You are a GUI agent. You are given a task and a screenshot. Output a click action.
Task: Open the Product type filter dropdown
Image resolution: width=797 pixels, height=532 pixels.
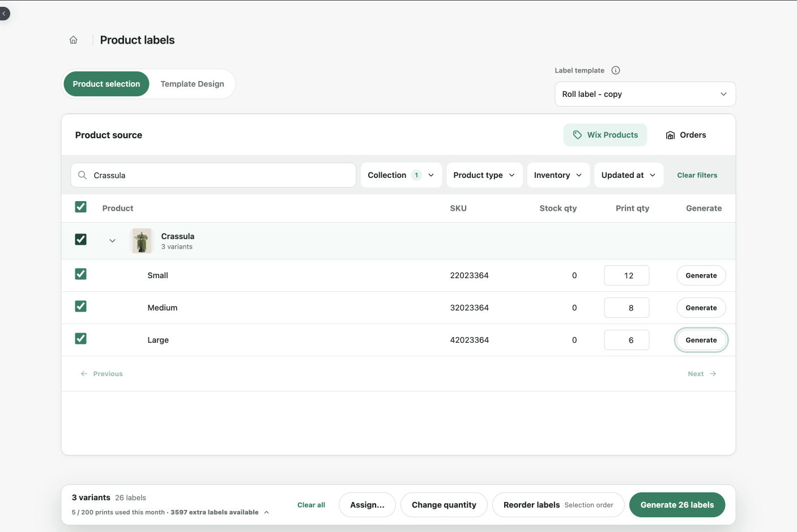[484, 175]
